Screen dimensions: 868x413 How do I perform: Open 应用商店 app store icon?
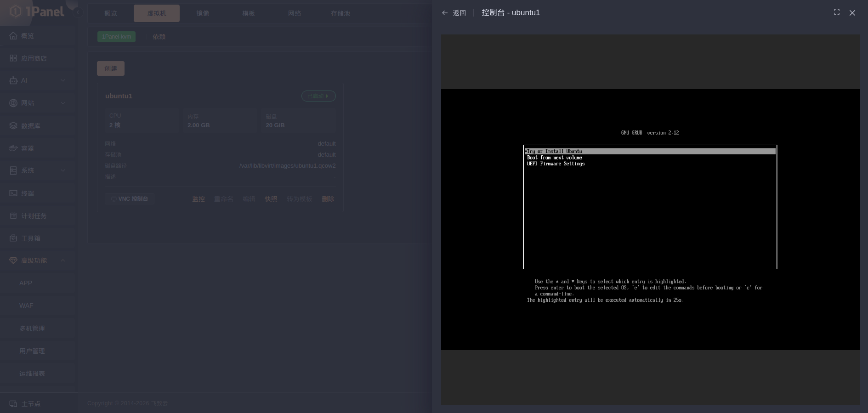pyautogui.click(x=13, y=58)
